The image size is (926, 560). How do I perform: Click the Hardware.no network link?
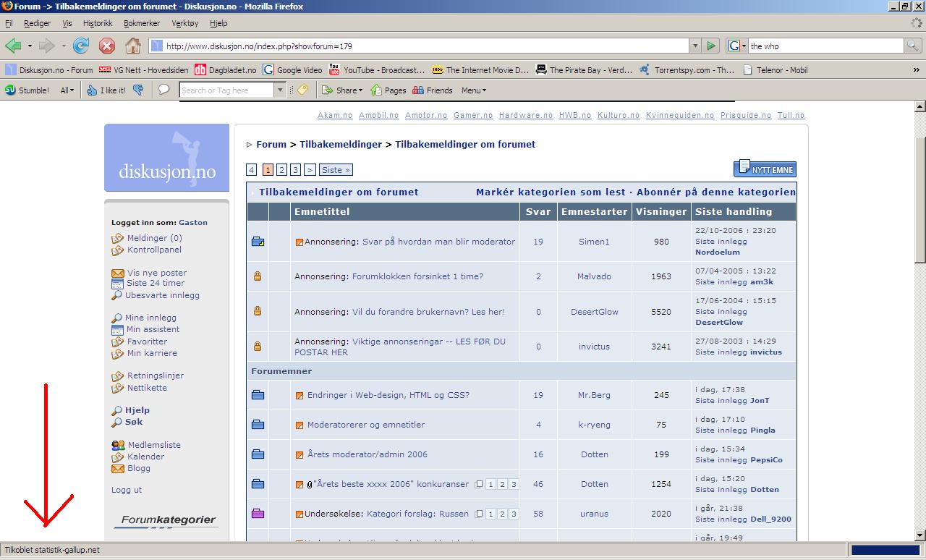coord(526,115)
